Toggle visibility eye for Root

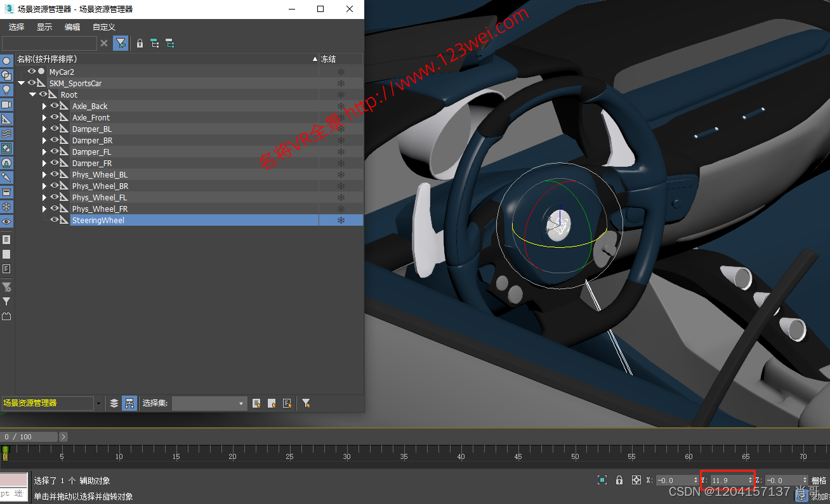pyautogui.click(x=43, y=94)
